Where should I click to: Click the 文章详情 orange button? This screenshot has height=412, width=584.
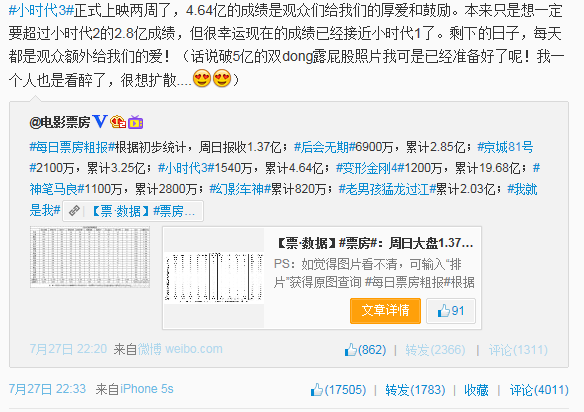tap(385, 311)
